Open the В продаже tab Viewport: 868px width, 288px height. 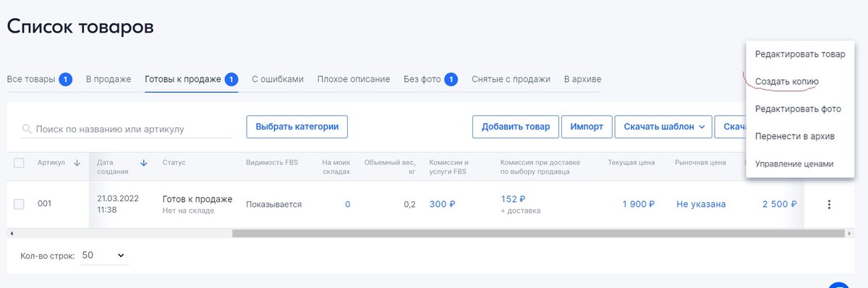[x=109, y=79]
